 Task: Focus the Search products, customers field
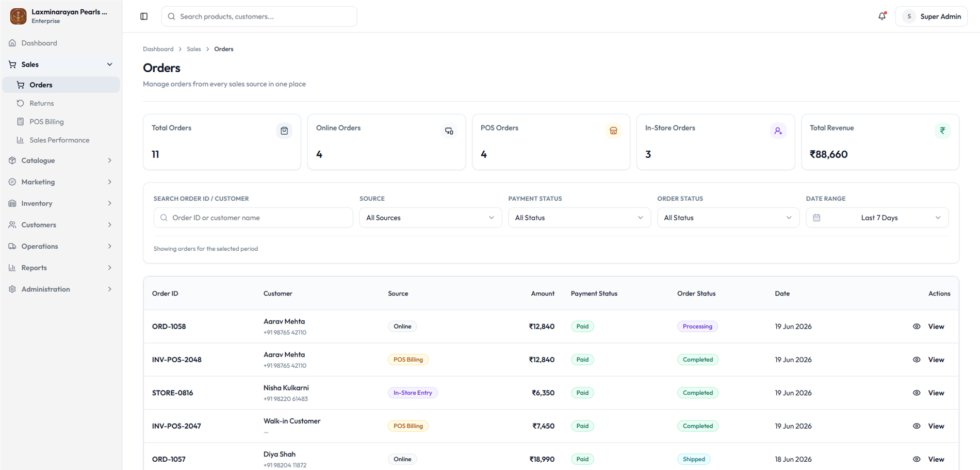point(259,17)
